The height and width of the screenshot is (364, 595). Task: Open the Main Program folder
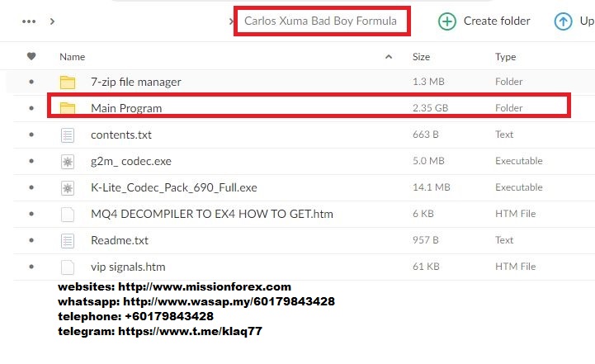[x=126, y=109]
